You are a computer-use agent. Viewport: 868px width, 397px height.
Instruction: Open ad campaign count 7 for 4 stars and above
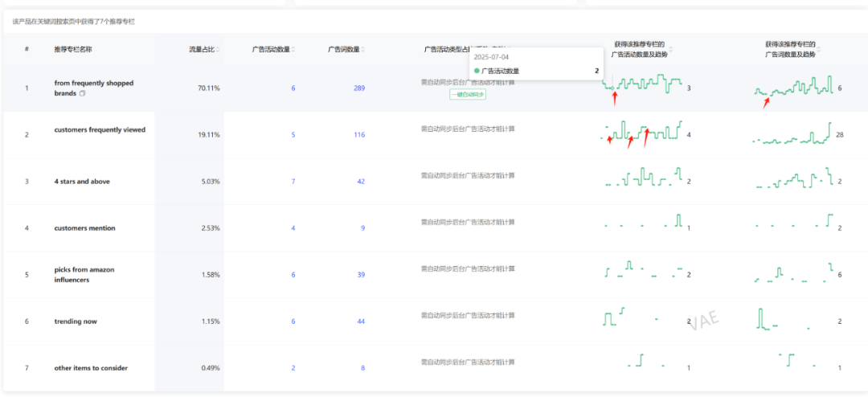click(293, 182)
